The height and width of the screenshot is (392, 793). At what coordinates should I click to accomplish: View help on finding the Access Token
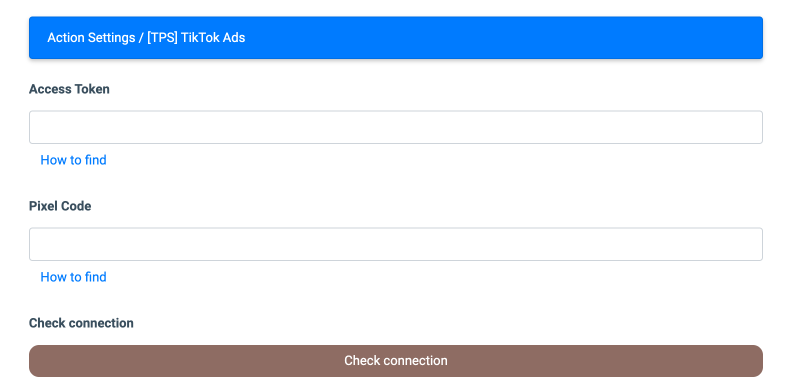point(73,160)
